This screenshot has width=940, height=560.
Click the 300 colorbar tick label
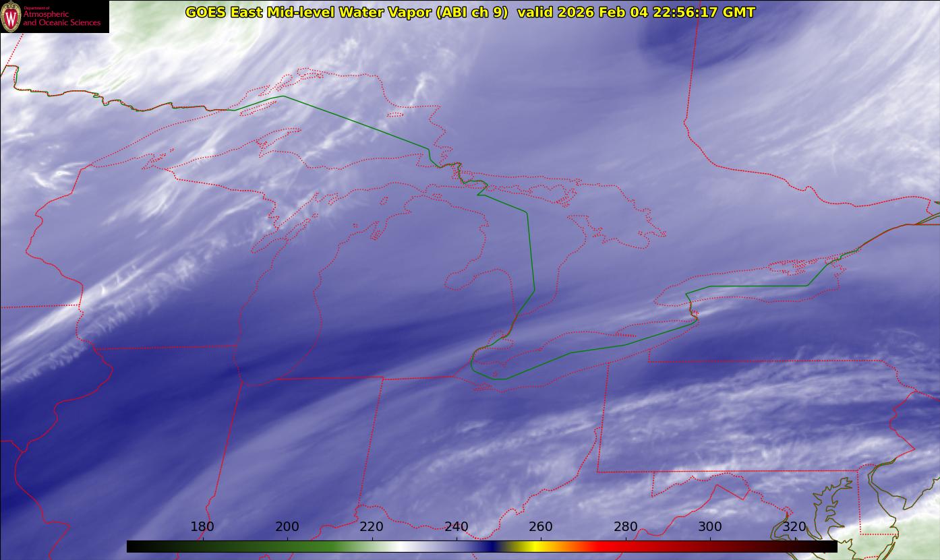(710, 527)
